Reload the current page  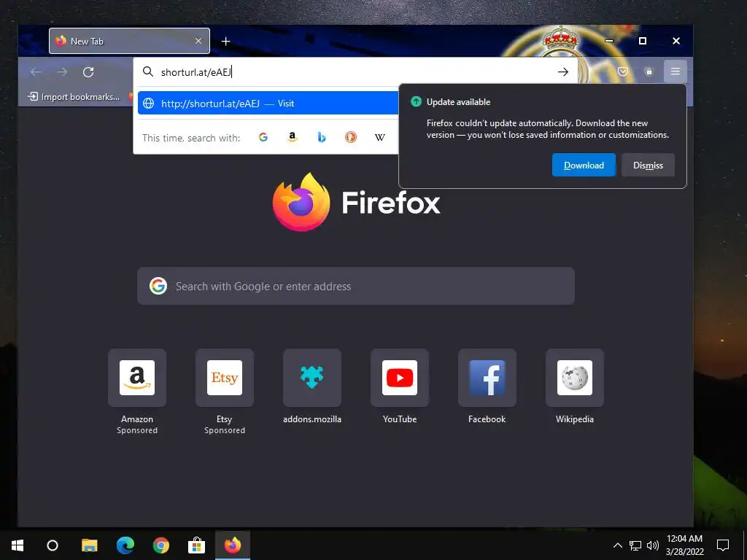[88, 72]
